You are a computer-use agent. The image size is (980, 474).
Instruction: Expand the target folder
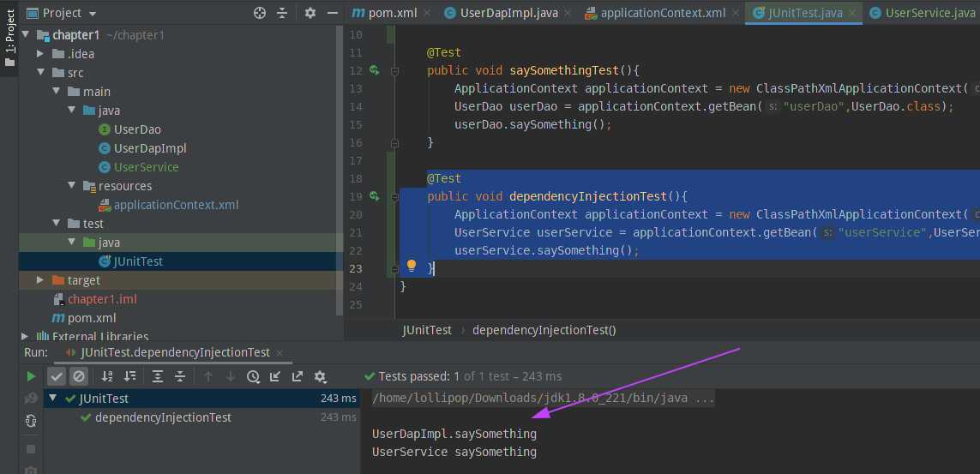point(40,279)
